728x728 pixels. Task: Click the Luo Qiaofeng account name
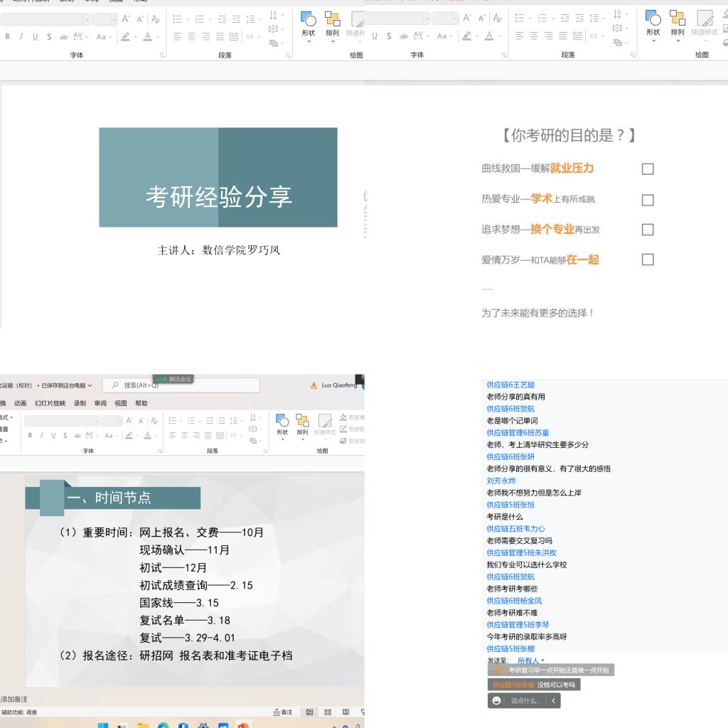[x=339, y=385]
